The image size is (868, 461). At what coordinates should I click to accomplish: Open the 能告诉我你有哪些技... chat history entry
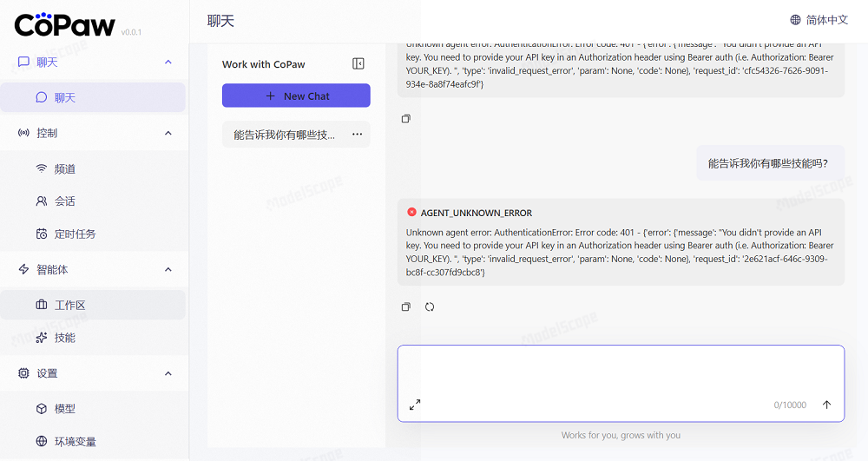[x=284, y=135]
